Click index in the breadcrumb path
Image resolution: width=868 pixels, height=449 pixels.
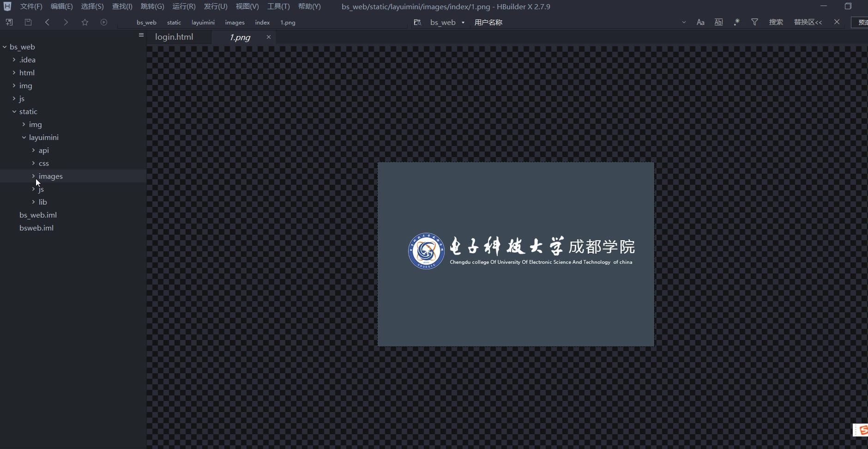pyautogui.click(x=262, y=22)
